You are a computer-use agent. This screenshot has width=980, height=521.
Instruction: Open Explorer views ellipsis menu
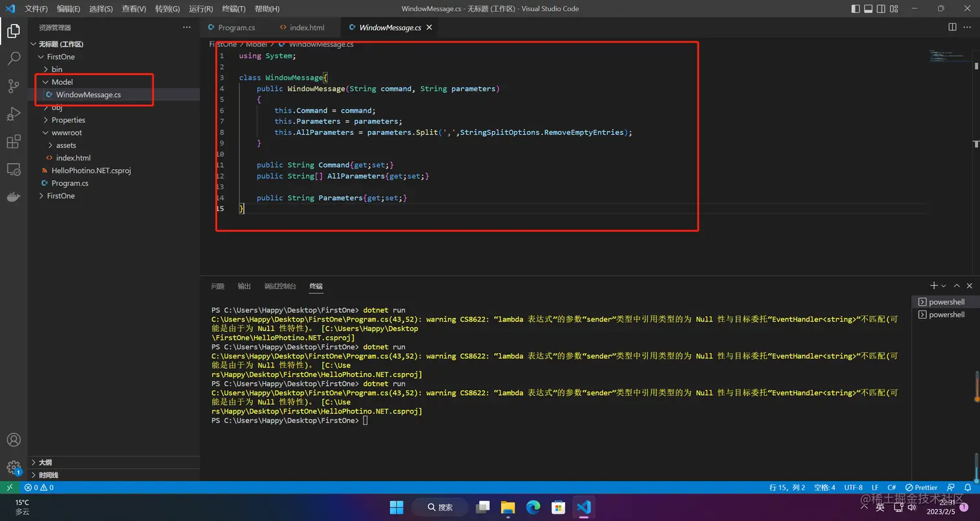[x=187, y=27]
